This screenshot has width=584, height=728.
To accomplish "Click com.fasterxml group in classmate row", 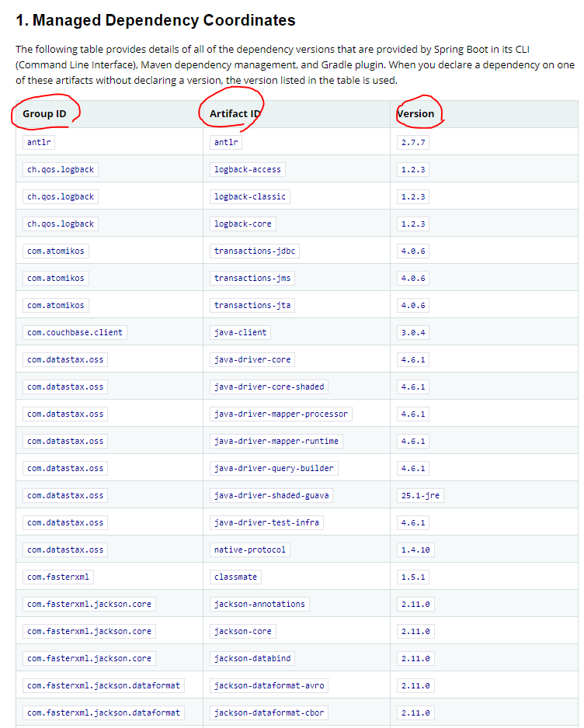I will point(58,577).
